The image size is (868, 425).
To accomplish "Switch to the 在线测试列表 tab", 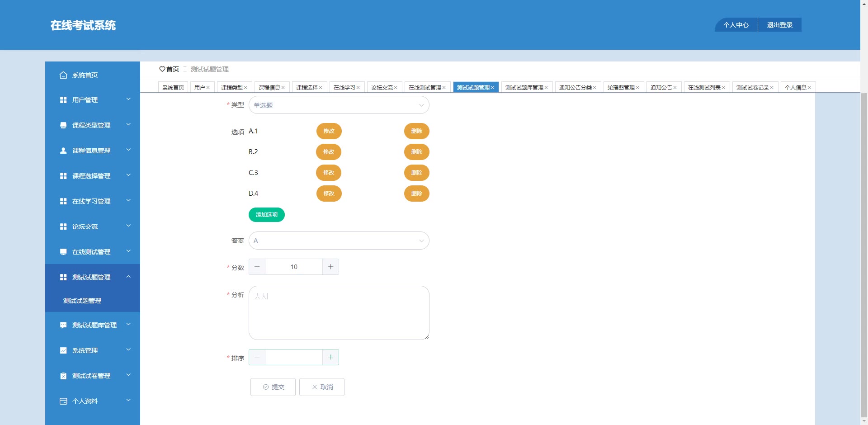I will pos(707,88).
